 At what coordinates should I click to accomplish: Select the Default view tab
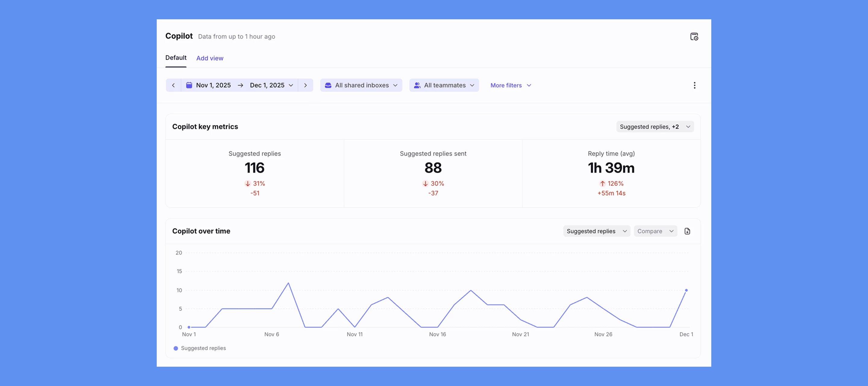[x=175, y=58]
